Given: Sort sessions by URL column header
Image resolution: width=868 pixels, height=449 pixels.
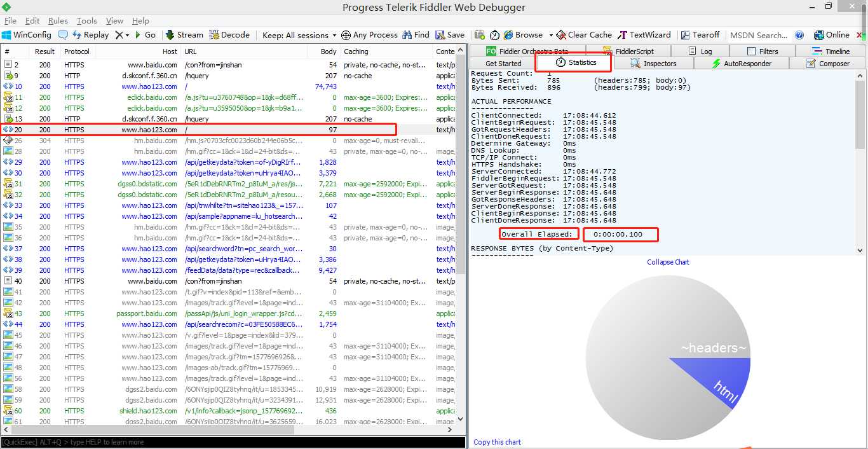Looking at the screenshot, I should [x=244, y=52].
